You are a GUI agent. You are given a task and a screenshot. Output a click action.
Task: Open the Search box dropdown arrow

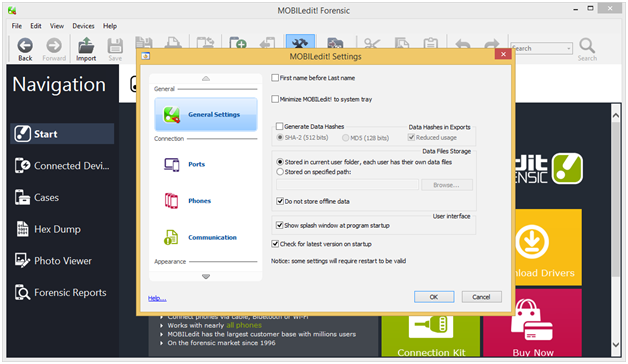(x=568, y=48)
